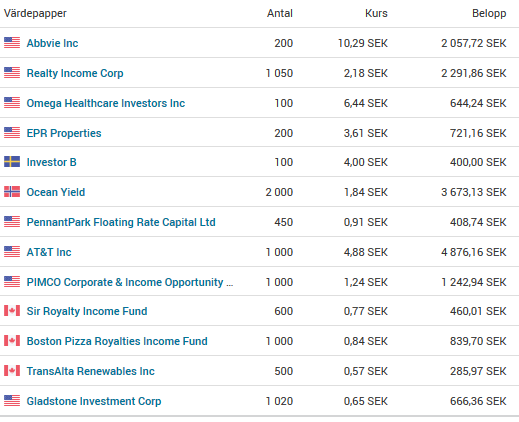519x422 pixels.
Task: Click the US flag beside PennantPark Floating Rate
Action: click(12, 222)
